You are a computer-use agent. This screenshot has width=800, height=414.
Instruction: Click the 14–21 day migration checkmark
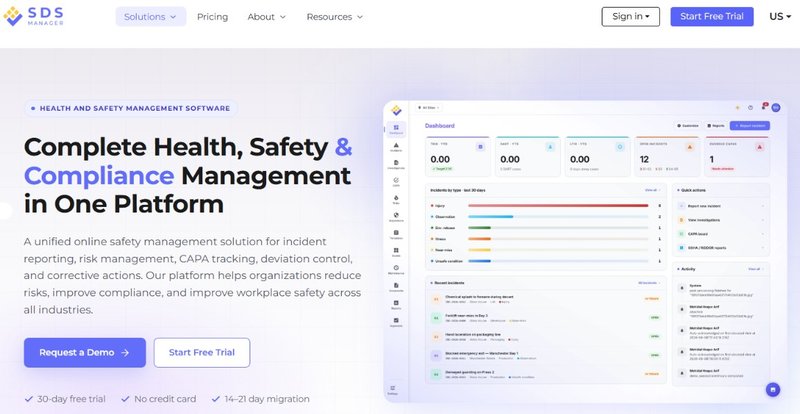pos(216,399)
